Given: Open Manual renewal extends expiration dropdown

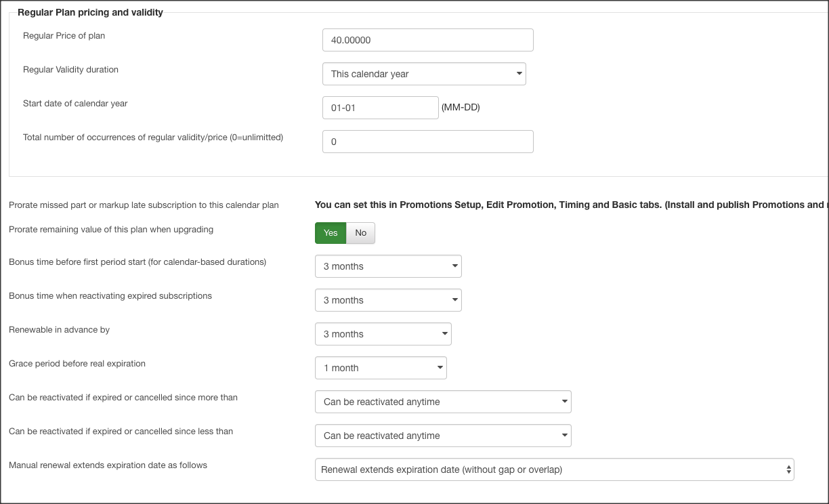Looking at the screenshot, I should coord(554,469).
